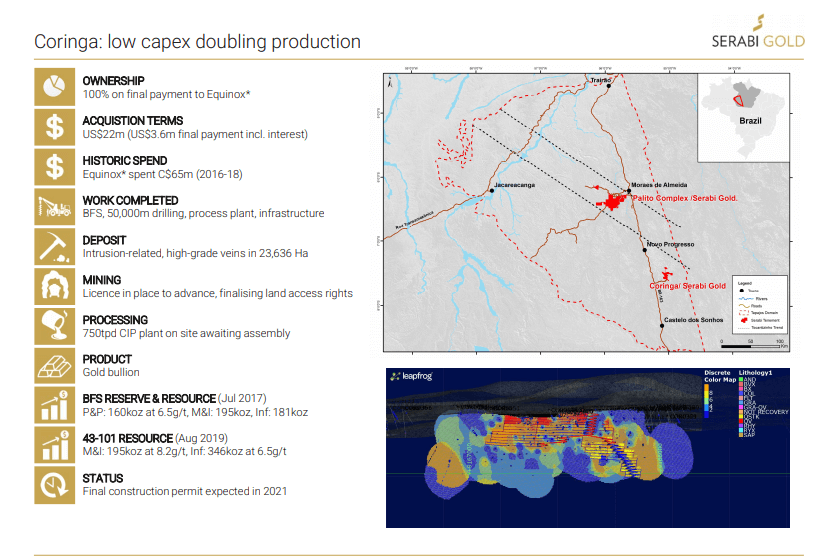Click the Processing pouring bucket icon
Viewport: 824px width, 558px height.
coord(55,326)
